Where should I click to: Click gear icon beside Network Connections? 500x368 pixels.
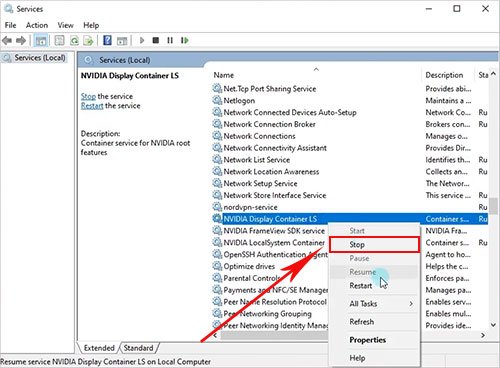(217, 136)
